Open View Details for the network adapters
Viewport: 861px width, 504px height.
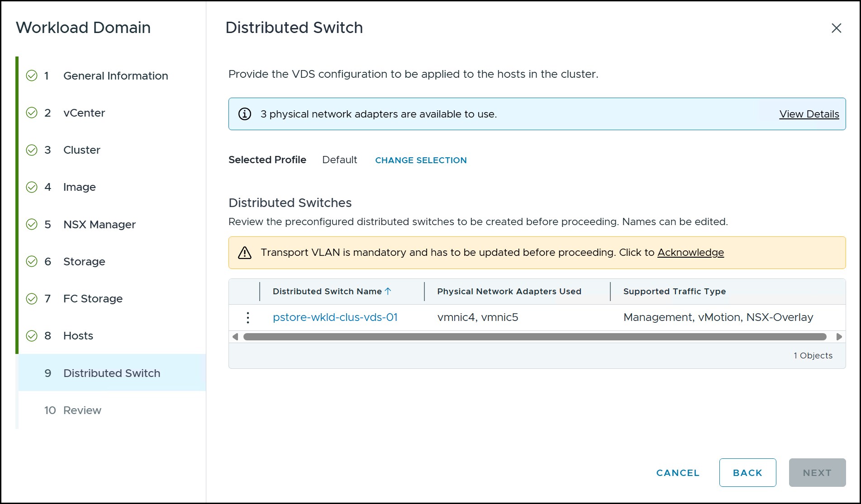coord(809,114)
